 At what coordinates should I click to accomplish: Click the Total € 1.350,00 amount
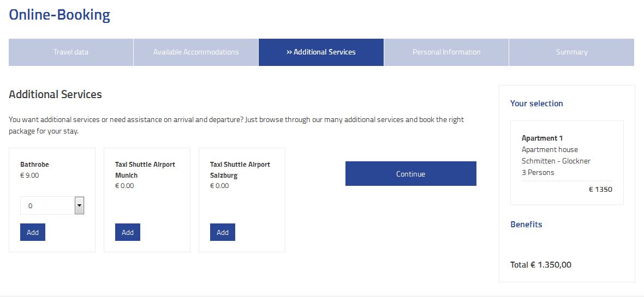540,265
